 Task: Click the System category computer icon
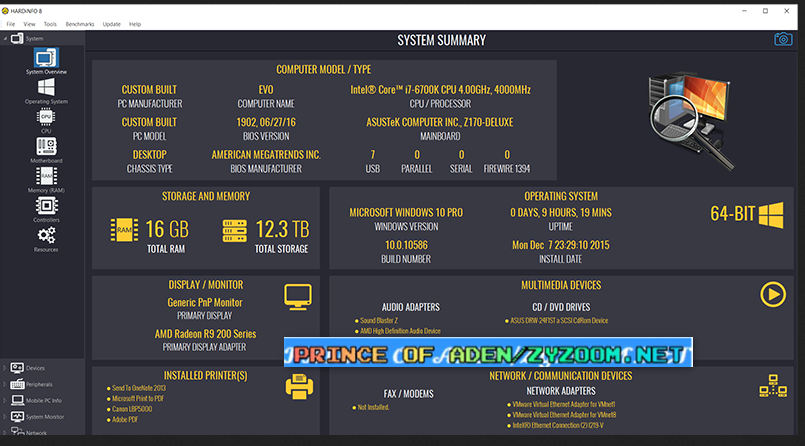click(x=17, y=38)
